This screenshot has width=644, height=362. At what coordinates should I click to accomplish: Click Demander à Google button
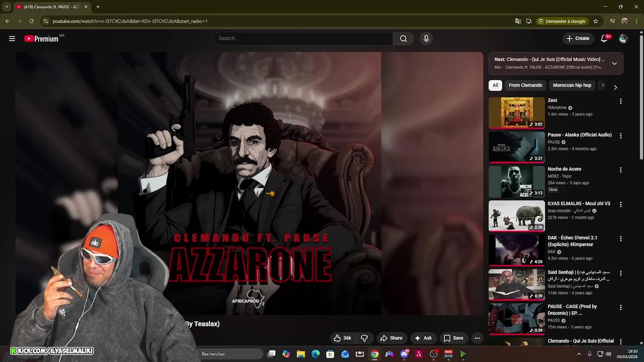pyautogui.click(x=562, y=21)
